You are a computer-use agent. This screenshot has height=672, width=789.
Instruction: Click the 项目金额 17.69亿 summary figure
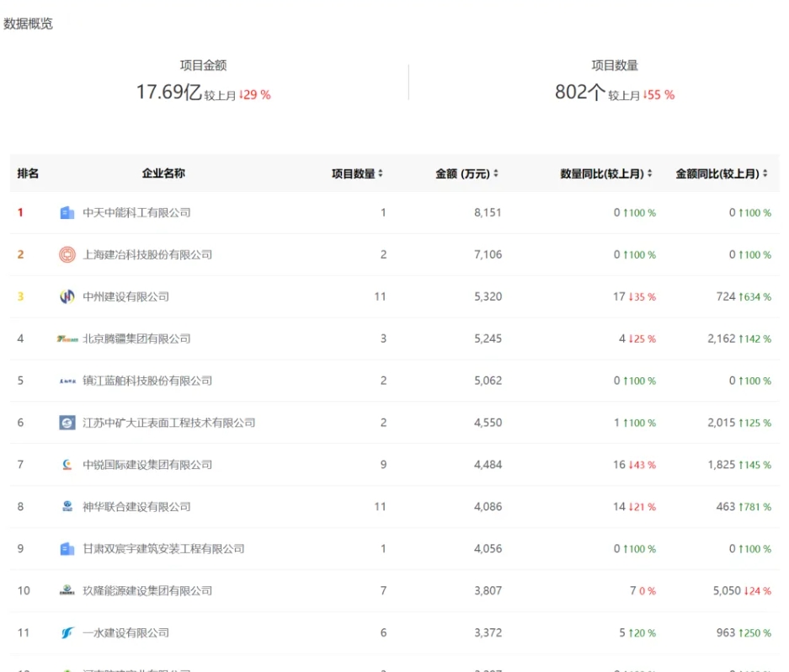click(169, 93)
